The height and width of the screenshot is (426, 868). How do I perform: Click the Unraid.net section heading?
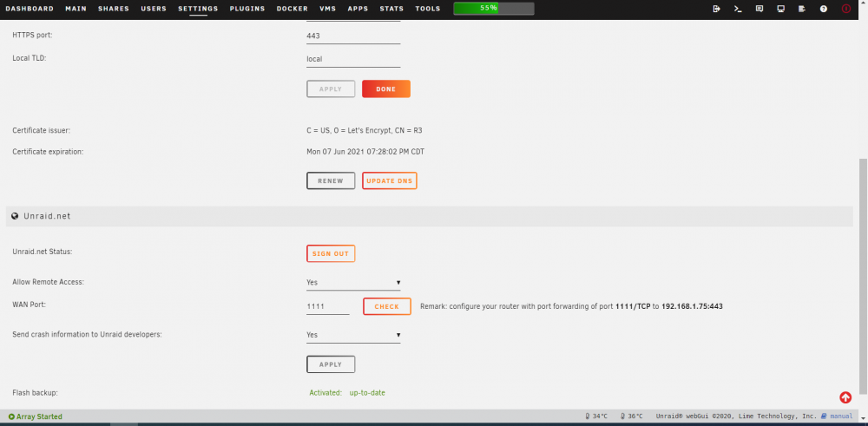(x=47, y=216)
